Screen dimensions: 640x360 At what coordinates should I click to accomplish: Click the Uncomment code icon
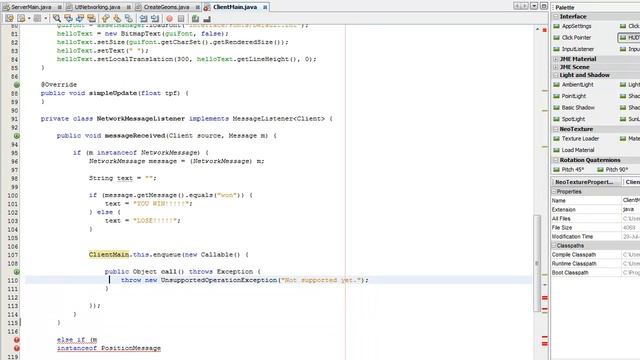(207, 18)
